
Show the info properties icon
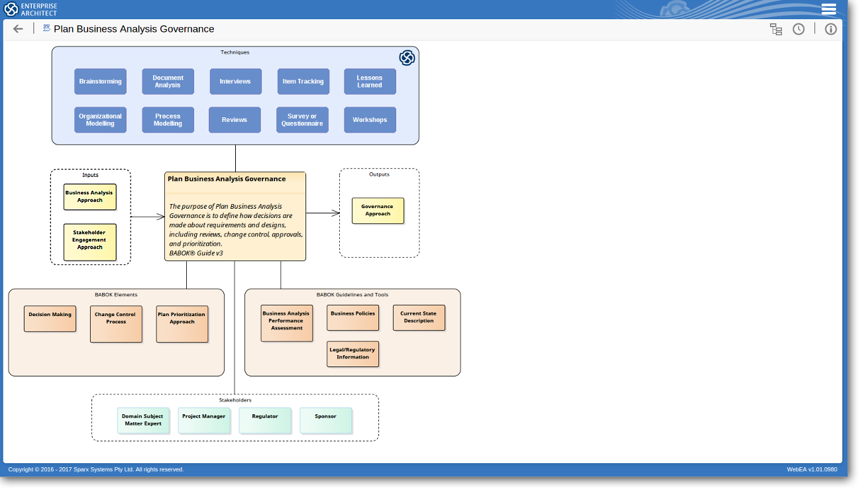[x=831, y=29]
